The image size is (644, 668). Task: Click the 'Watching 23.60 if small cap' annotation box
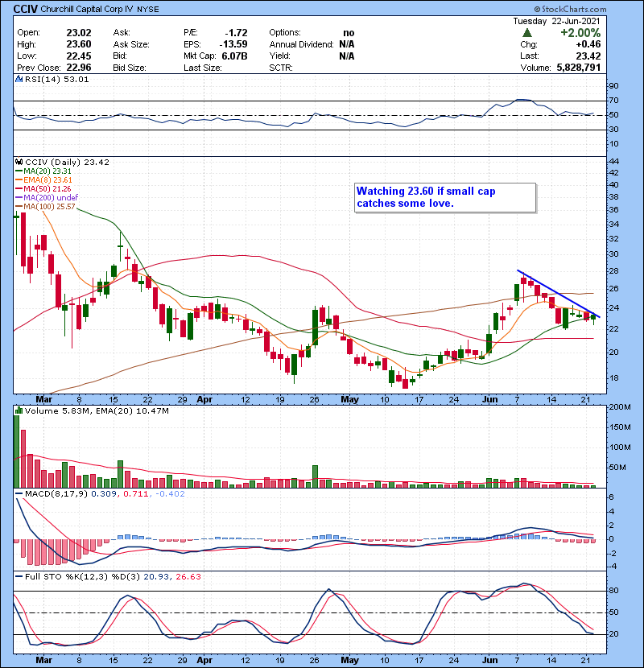(445, 198)
